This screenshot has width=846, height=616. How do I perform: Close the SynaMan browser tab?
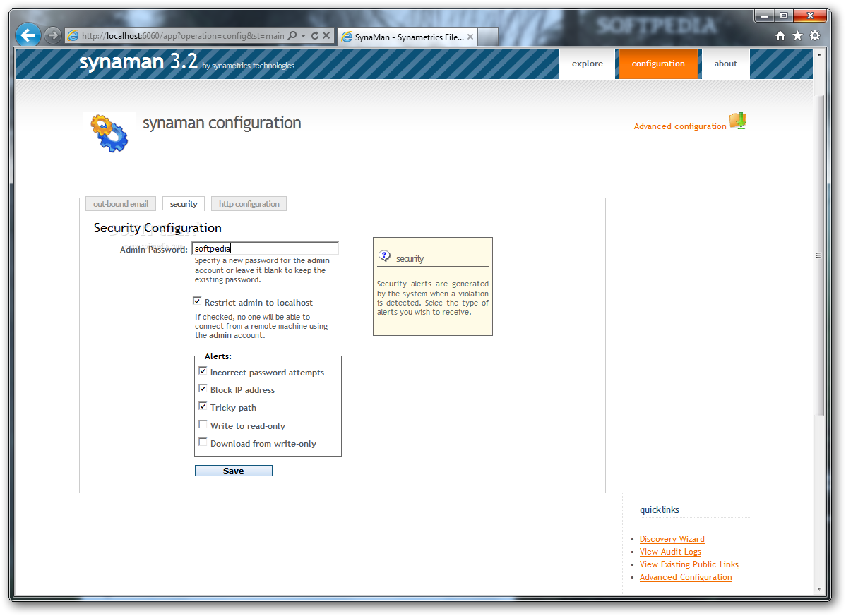470,37
